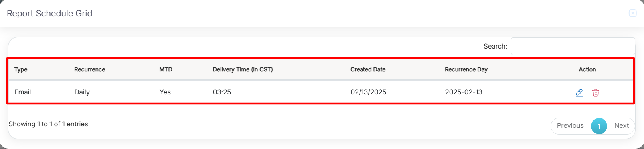Select the 03:25 delivery time cell
The image size is (644, 149).
tap(222, 92)
